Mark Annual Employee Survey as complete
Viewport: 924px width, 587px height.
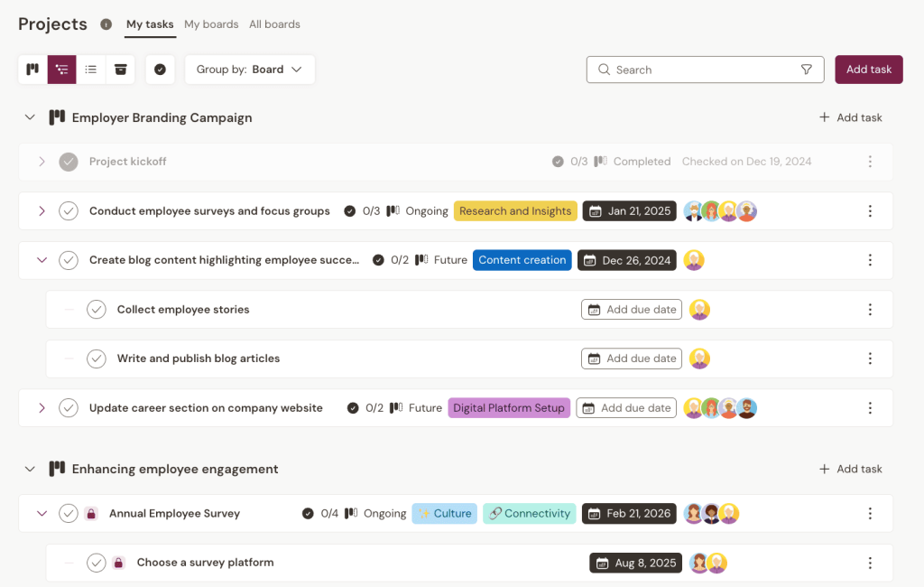69,513
